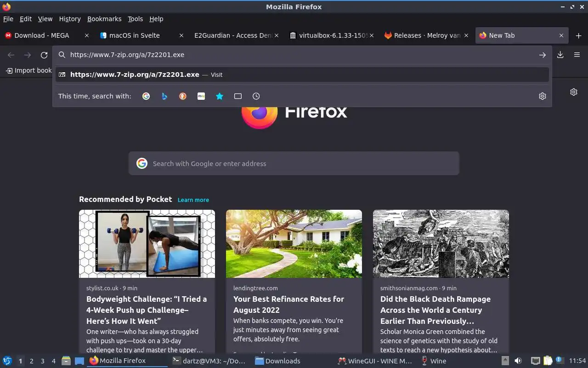
Task: Close the New Tab tab
Action: (x=561, y=35)
